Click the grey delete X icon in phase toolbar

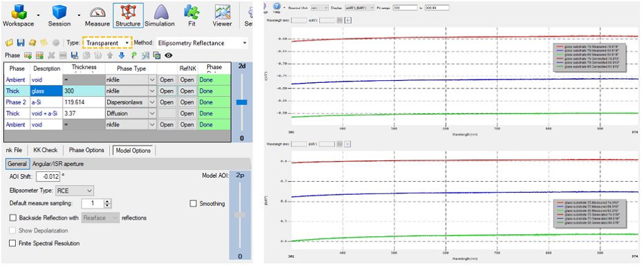(x=51, y=55)
